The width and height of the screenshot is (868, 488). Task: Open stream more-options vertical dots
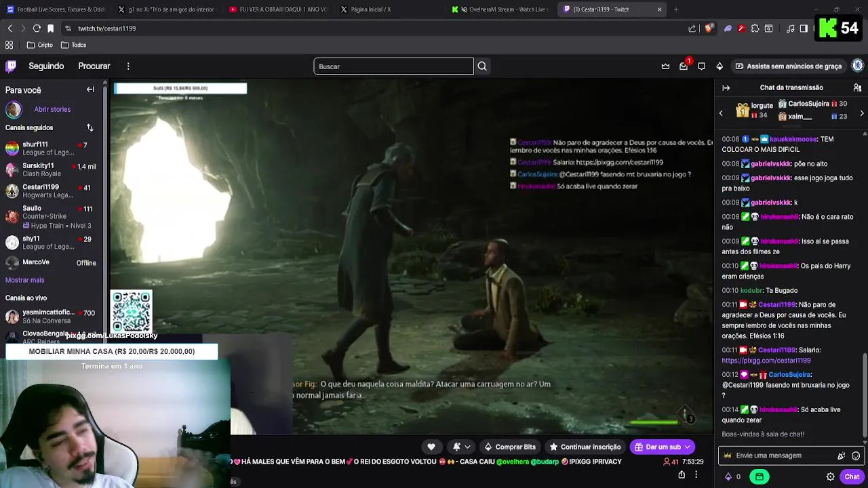tap(696, 474)
